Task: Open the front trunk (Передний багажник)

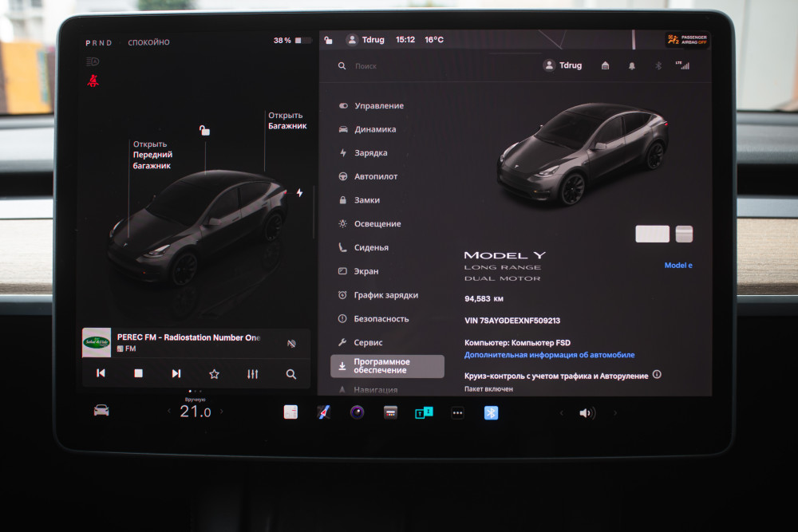Action: tap(152, 155)
